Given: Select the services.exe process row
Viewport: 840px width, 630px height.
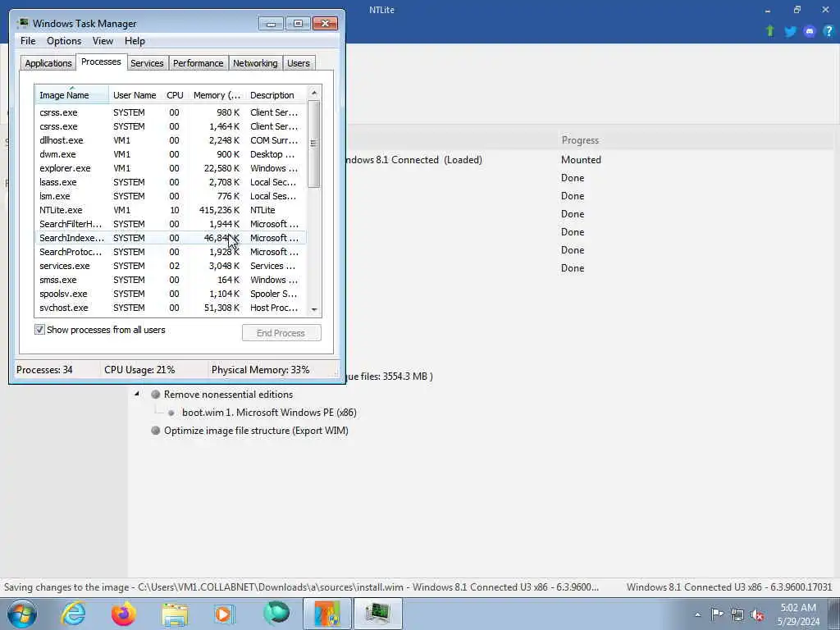Looking at the screenshot, I should [x=171, y=266].
